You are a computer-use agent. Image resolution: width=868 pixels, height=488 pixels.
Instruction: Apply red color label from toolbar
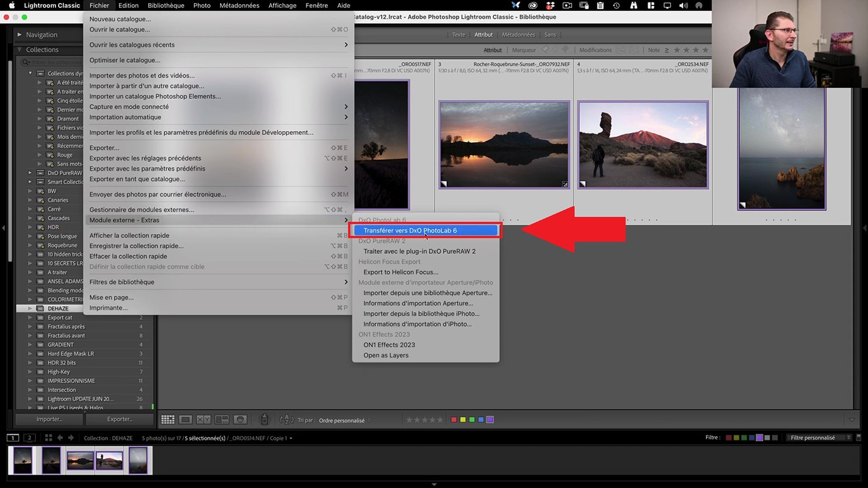[454, 420]
